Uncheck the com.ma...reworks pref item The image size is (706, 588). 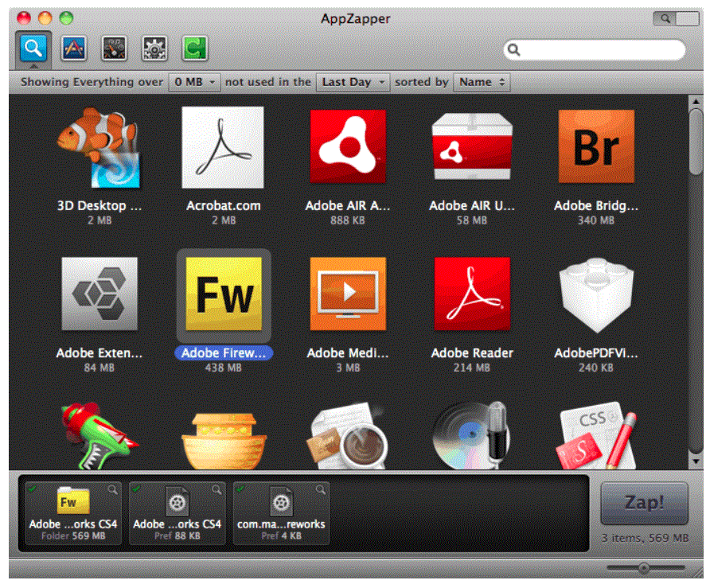point(240,489)
